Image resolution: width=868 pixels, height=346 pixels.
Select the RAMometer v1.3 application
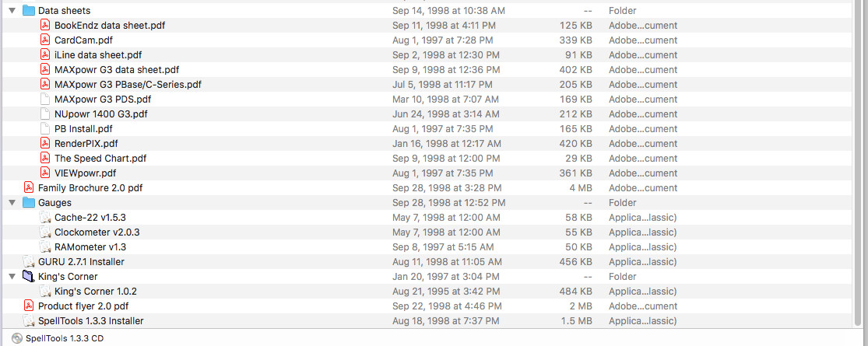90,246
